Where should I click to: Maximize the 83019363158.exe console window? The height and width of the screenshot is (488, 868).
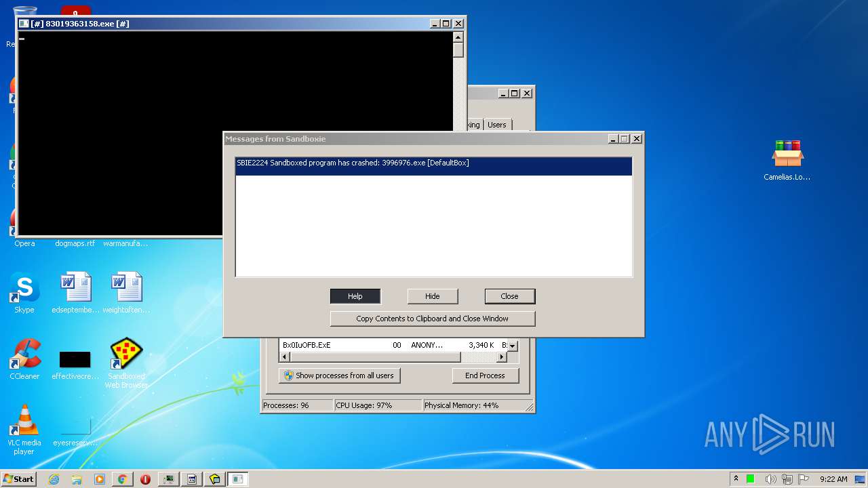pyautogui.click(x=446, y=24)
